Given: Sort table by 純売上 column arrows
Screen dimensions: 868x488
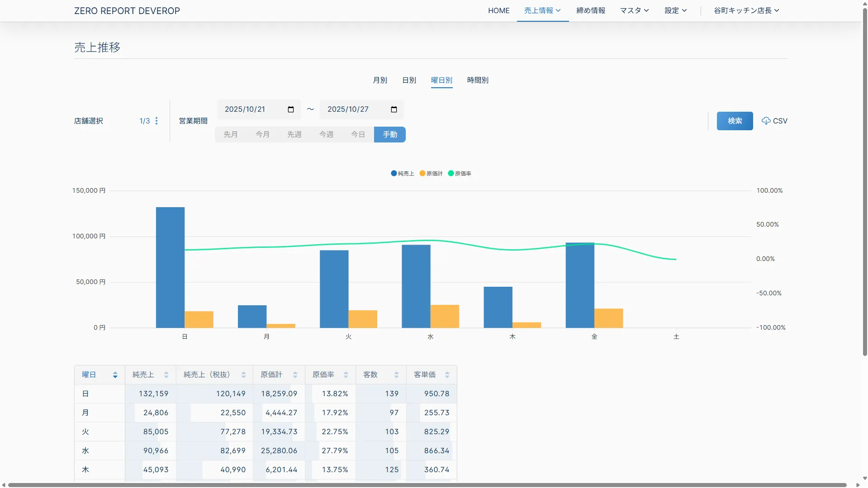Looking at the screenshot, I should pyautogui.click(x=166, y=375).
